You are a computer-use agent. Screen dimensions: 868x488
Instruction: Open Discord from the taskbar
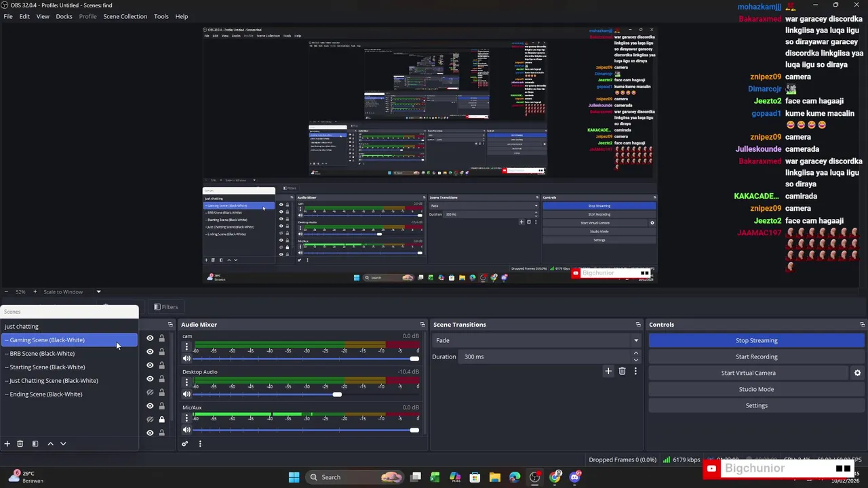point(575,477)
